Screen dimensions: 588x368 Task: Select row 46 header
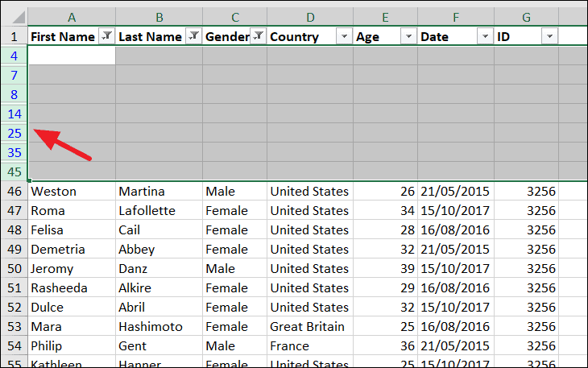tap(14, 191)
